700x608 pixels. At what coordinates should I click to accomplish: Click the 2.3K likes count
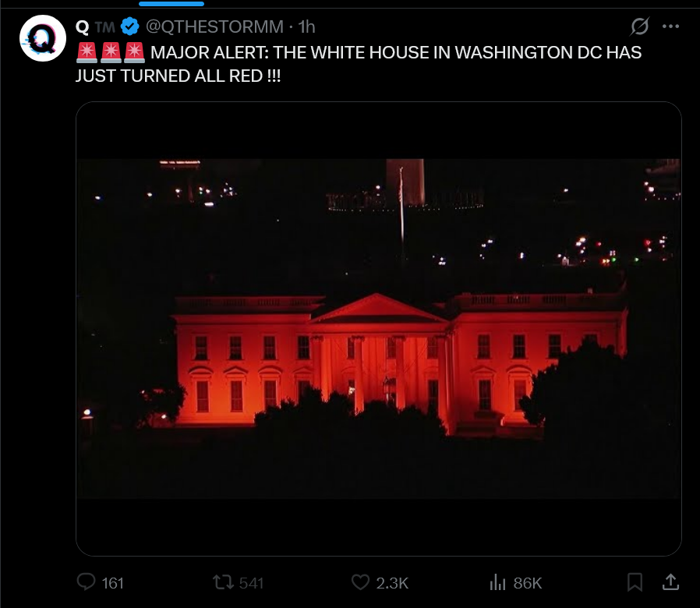(392, 583)
